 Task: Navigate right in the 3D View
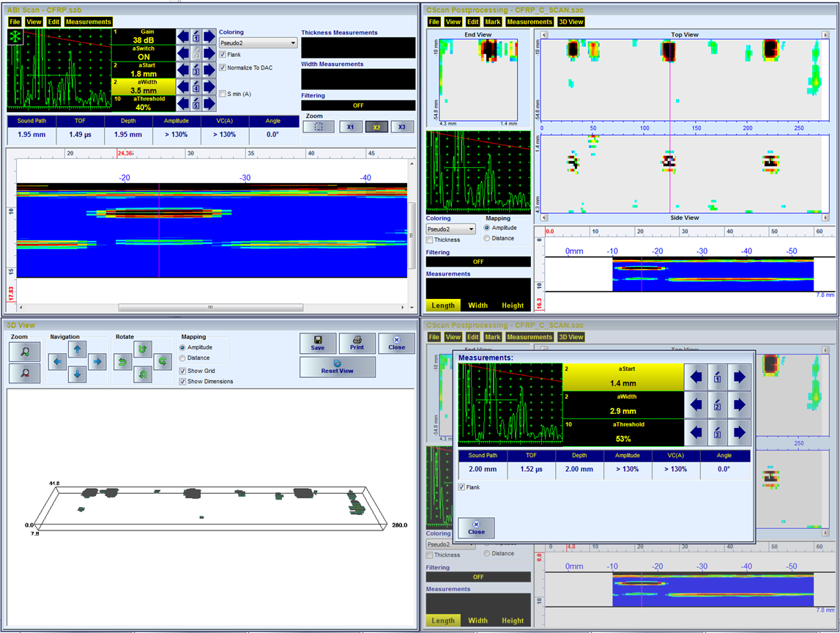pos(97,362)
